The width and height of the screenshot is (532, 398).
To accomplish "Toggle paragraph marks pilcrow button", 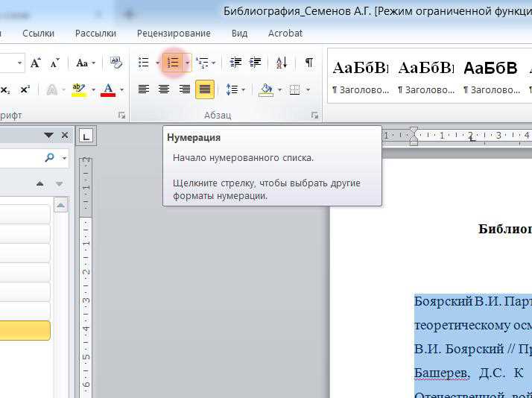I will [308, 63].
